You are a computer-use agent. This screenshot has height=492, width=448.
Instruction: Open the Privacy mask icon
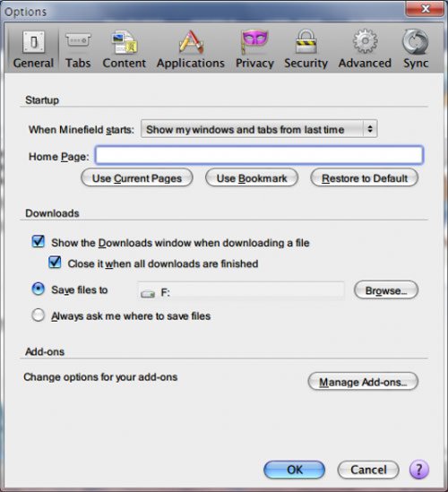pyautogui.click(x=254, y=42)
